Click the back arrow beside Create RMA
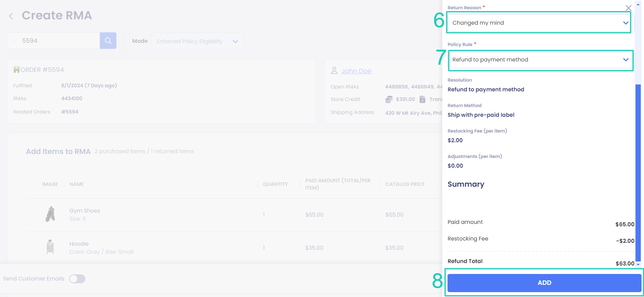This screenshot has height=297, width=644. pos(11,16)
